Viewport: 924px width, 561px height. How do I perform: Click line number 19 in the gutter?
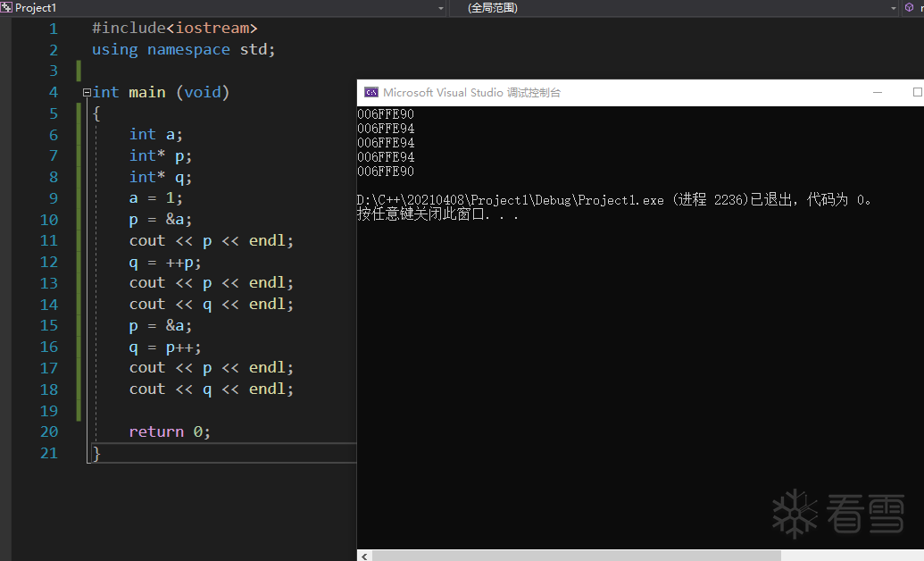49,411
